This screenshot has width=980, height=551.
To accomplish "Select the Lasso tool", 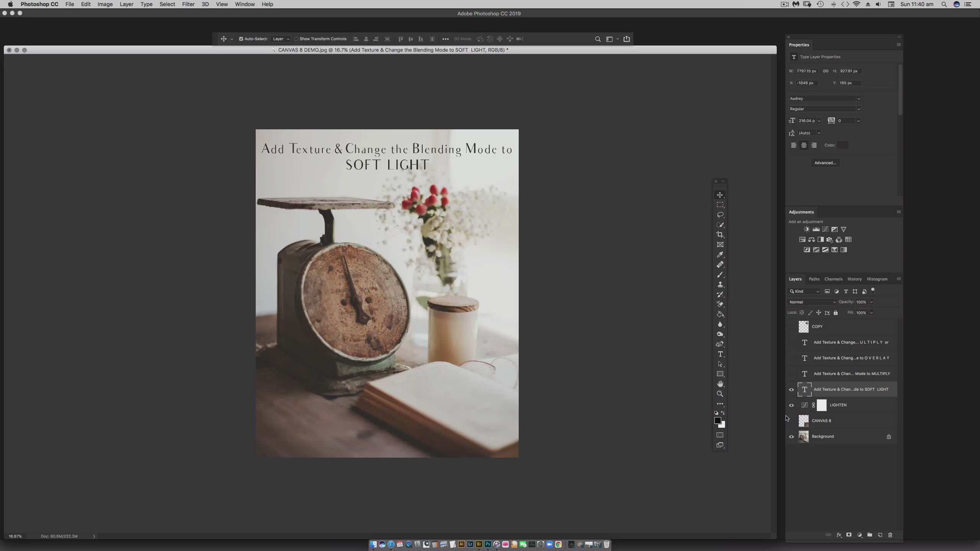I will pos(720,215).
